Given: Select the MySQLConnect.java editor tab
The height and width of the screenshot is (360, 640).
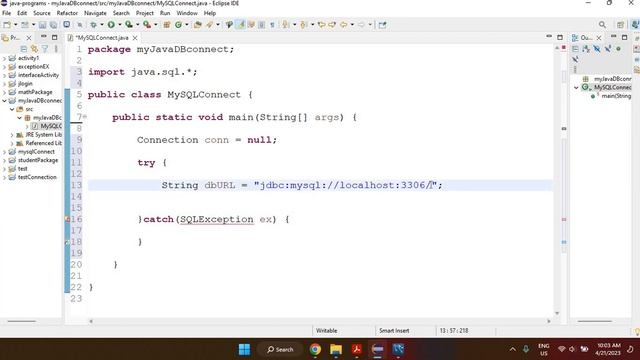Looking at the screenshot, I should coord(102,38).
